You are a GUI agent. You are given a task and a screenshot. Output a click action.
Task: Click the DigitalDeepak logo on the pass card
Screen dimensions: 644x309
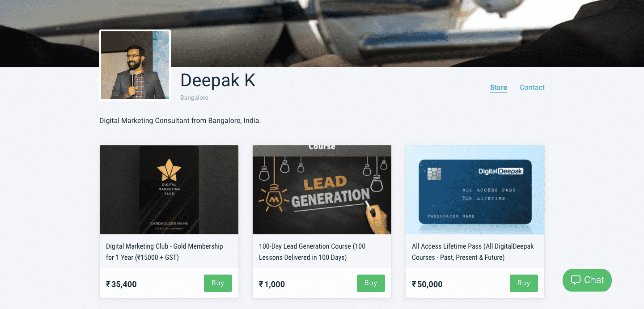click(500, 171)
